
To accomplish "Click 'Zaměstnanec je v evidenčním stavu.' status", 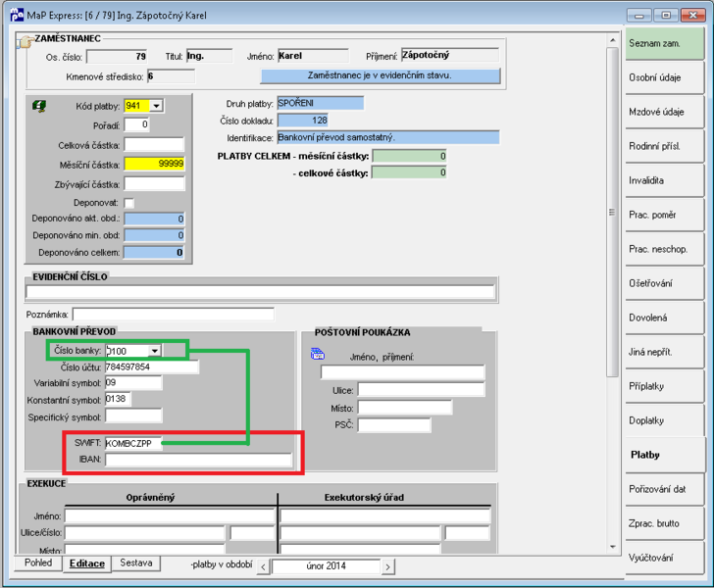I will click(x=381, y=76).
